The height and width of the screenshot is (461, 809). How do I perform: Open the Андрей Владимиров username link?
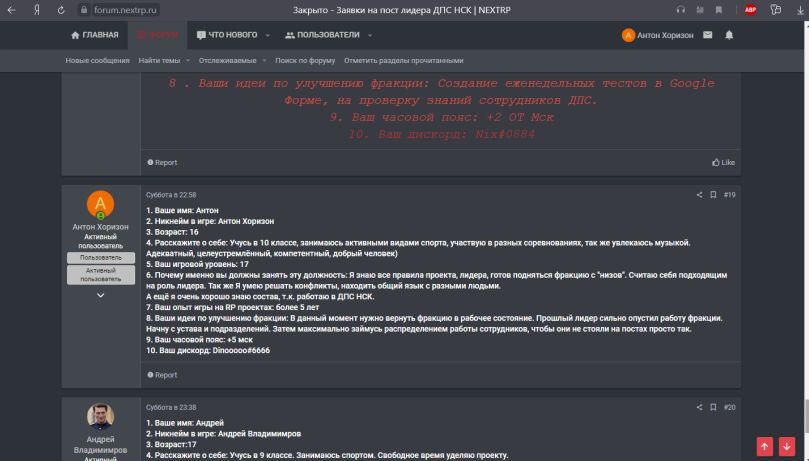tap(100, 444)
